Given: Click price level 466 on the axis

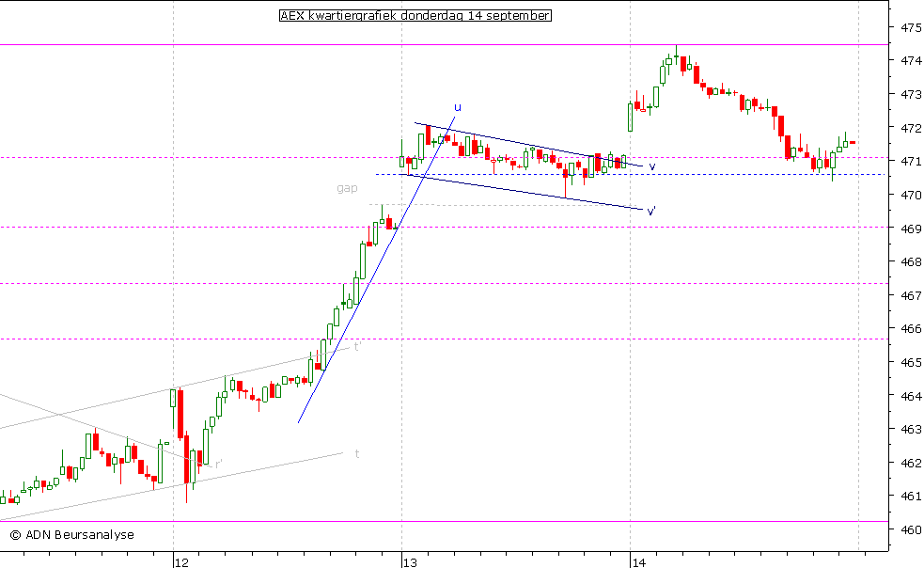Looking at the screenshot, I should point(911,328).
